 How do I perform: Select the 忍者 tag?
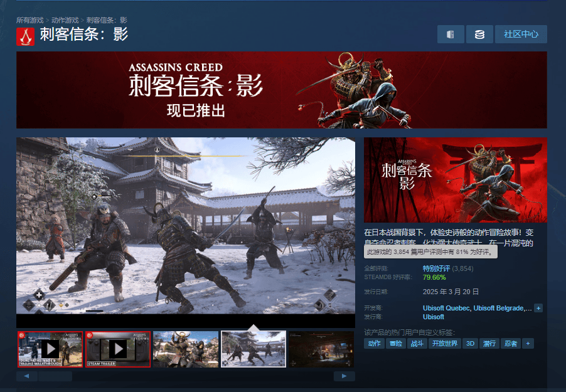click(511, 344)
